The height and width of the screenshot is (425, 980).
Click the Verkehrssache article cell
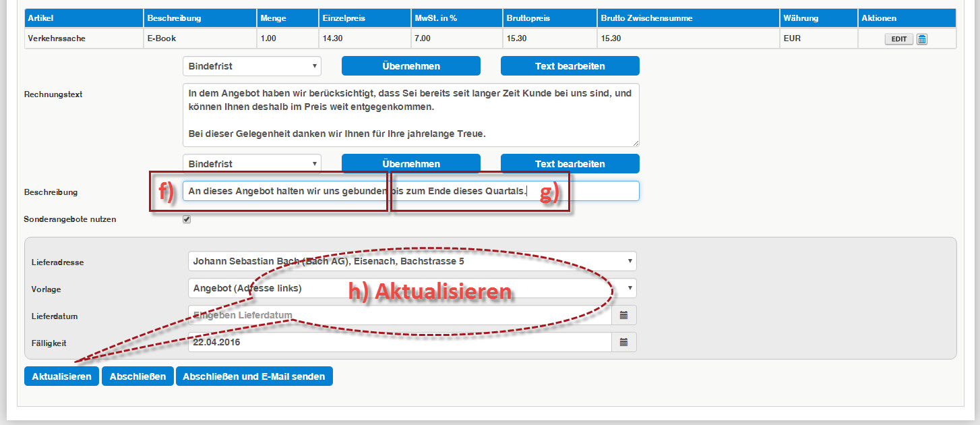[x=84, y=38]
